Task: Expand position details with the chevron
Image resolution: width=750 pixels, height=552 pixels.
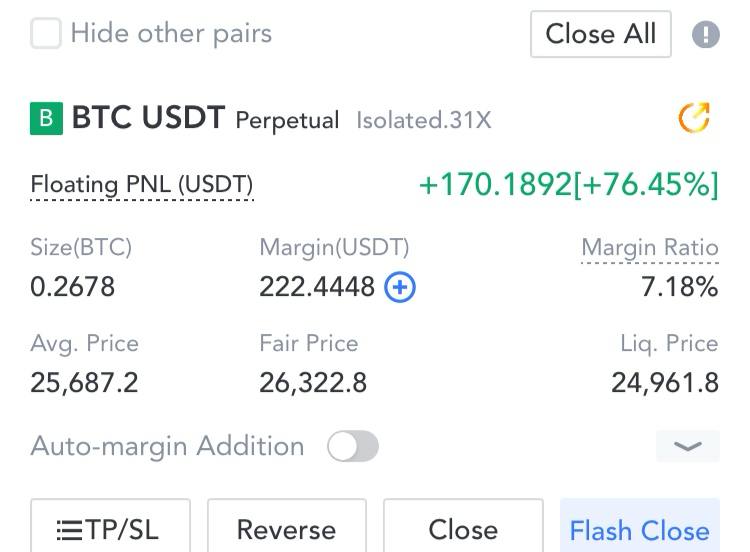Action: click(x=688, y=446)
